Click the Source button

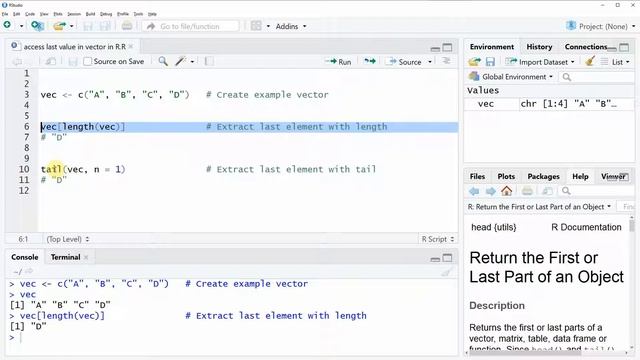405,62
